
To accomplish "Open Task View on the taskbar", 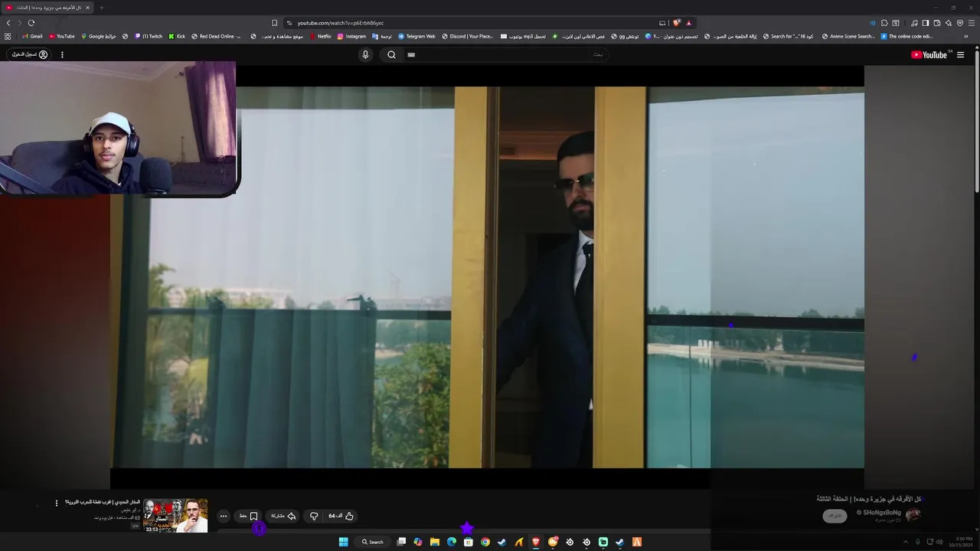I will 401,542.
